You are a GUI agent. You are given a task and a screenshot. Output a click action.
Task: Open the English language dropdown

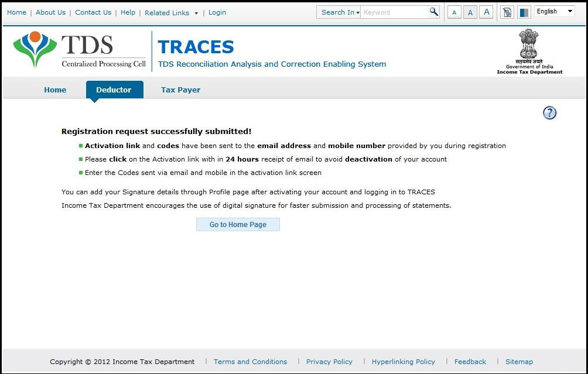554,11
